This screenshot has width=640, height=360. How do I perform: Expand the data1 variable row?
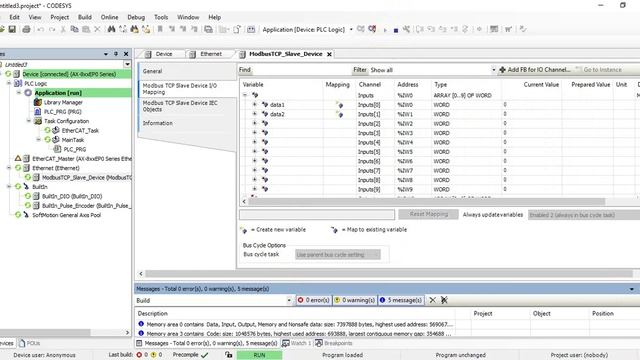[255, 104]
